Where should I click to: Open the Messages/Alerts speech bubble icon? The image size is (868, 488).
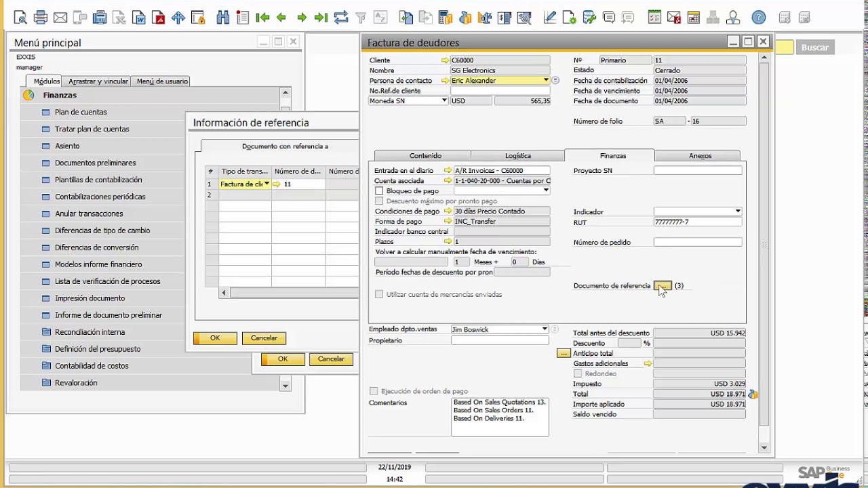(x=609, y=18)
